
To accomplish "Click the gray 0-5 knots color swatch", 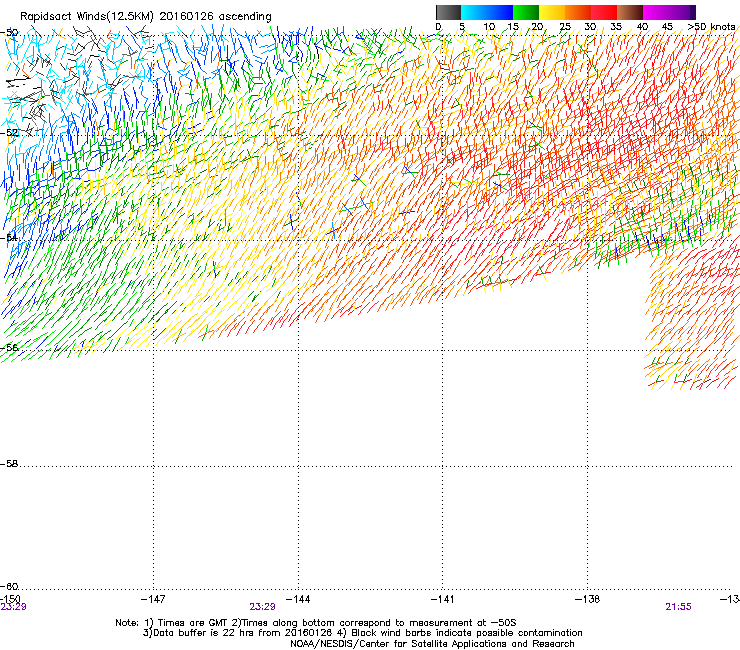I will 448,12.
